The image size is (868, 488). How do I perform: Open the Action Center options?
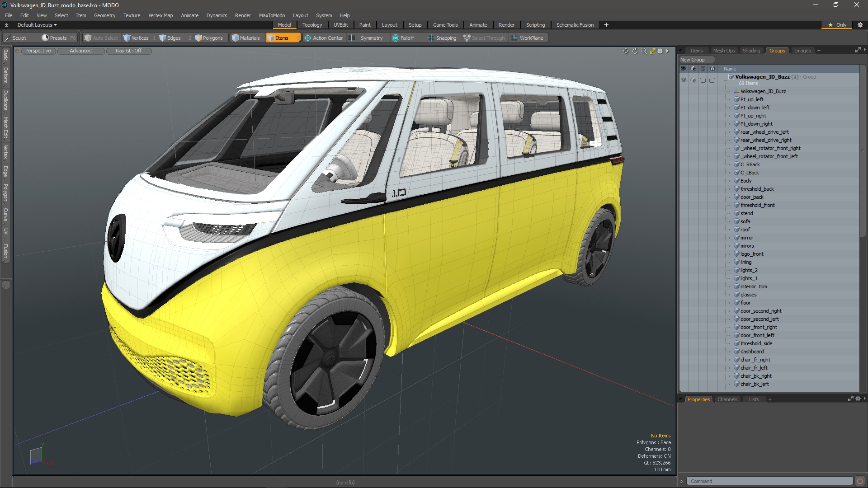(x=324, y=38)
